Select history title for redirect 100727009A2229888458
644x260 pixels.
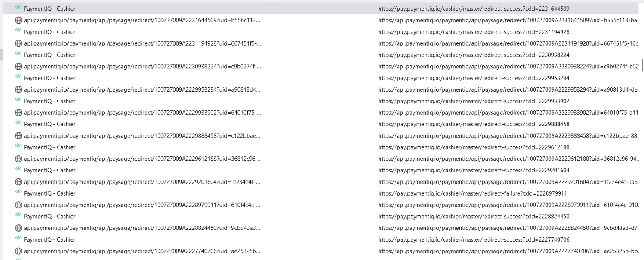(x=142, y=135)
